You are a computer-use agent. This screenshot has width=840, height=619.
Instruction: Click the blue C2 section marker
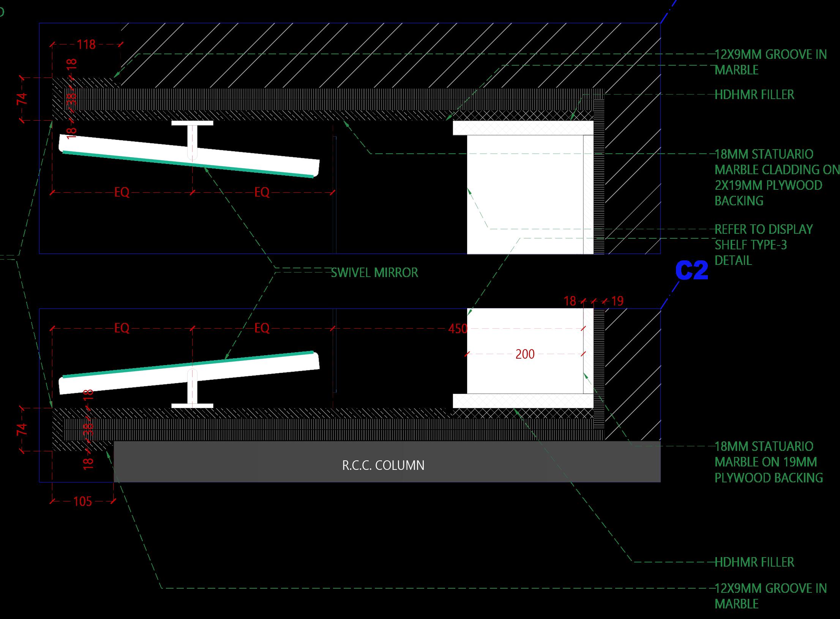[x=692, y=271]
